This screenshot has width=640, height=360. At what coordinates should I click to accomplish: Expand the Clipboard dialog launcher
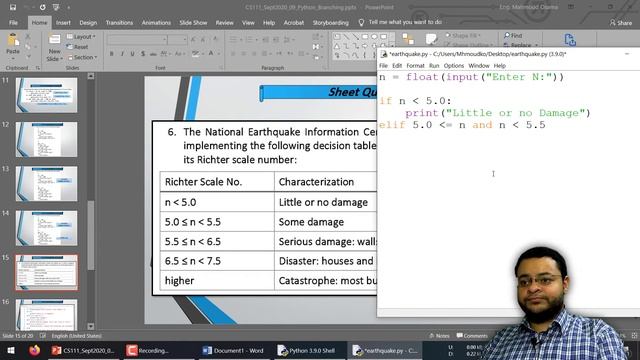38,68
